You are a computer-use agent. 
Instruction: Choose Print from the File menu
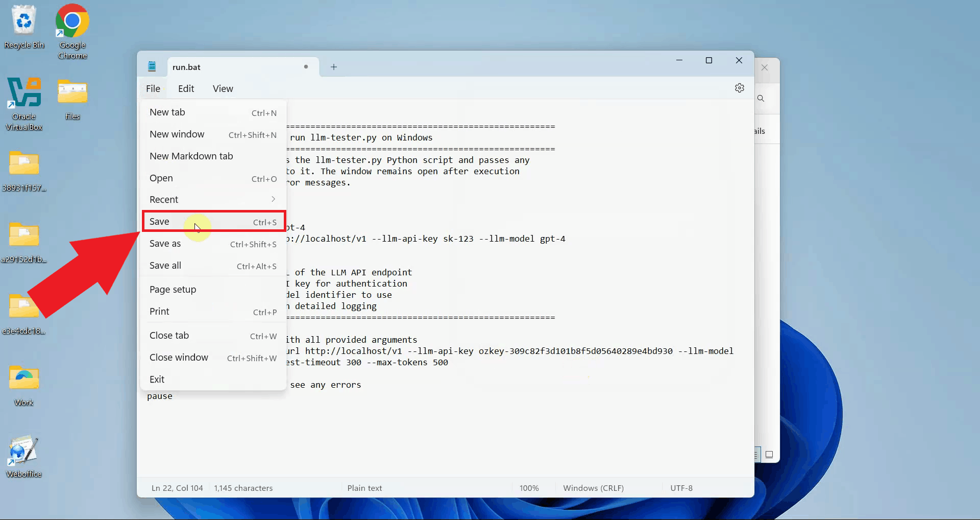click(x=160, y=311)
